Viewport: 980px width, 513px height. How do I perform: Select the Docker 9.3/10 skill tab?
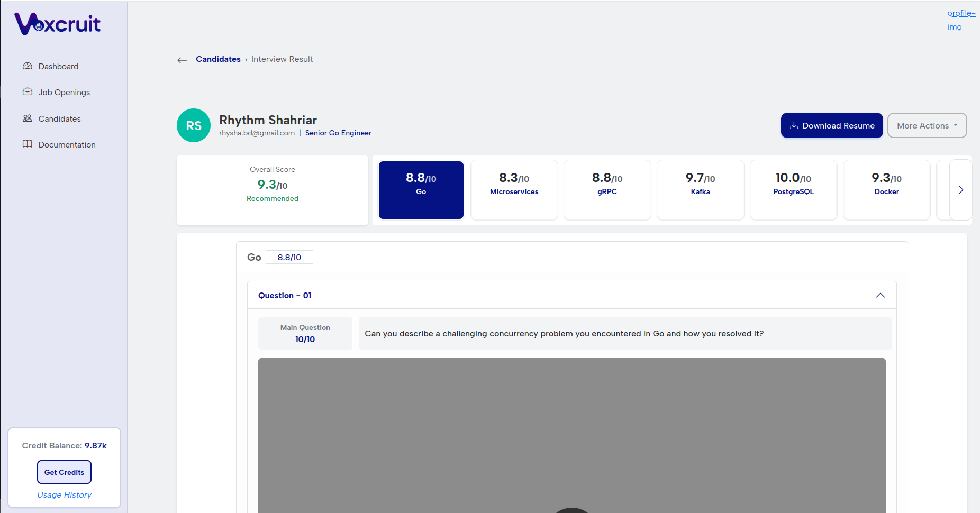tap(887, 190)
